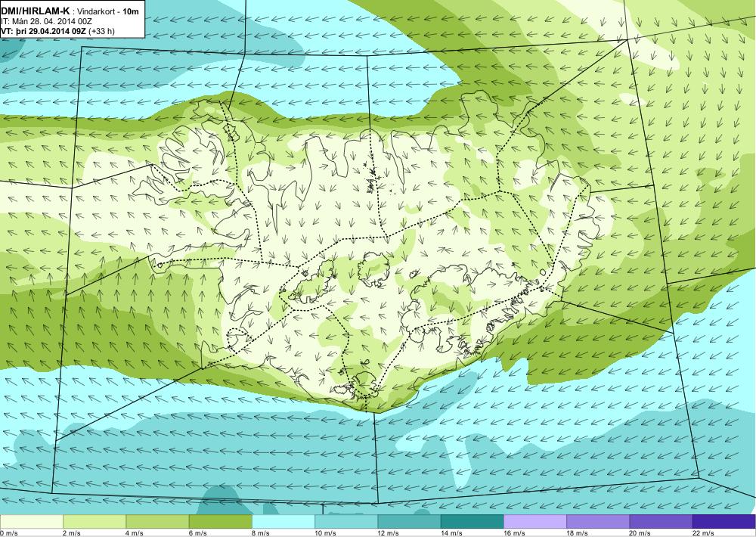Pick the light lavender 16–18 m/s legend swatch
Image resolution: width=756 pixels, height=537 pixels.
[535, 522]
